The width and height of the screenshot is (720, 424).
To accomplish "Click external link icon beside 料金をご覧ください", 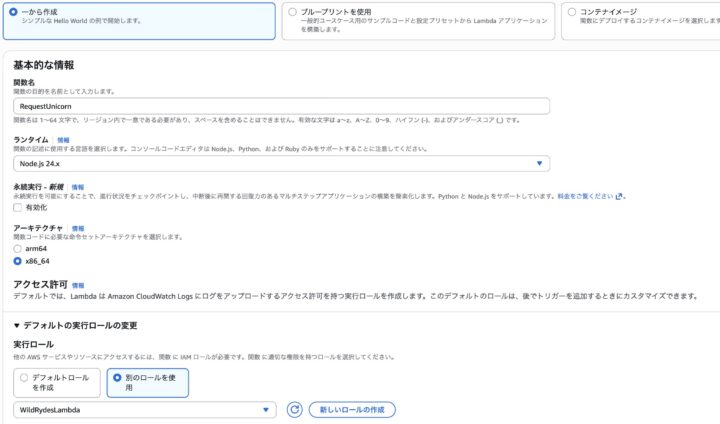I will pyautogui.click(x=620, y=196).
